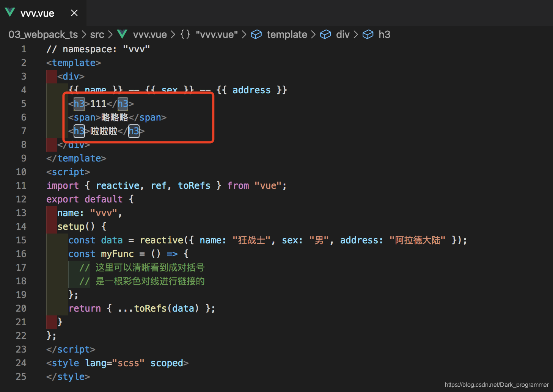553x392 pixels.
Task: Expand chevron after template breadcrumb
Action: point(313,34)
